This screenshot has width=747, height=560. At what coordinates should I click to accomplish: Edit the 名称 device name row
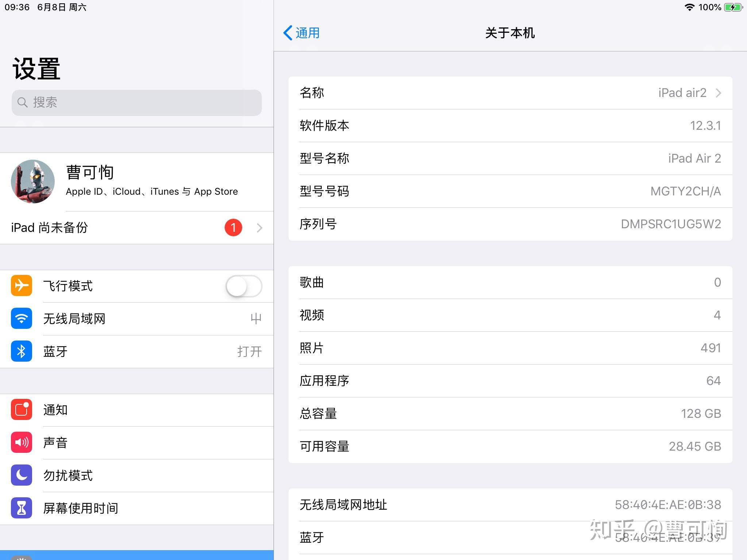(510, 93)
